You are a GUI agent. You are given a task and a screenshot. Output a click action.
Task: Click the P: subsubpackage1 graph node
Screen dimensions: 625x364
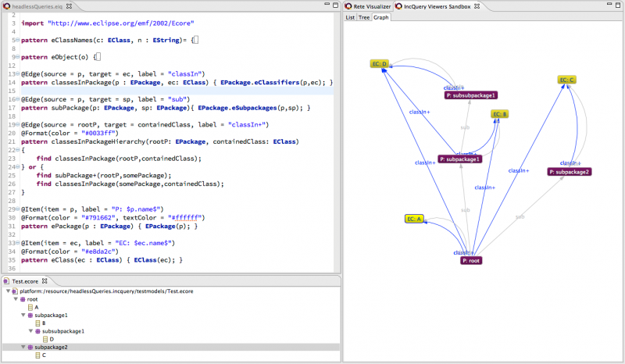(471, 95)
